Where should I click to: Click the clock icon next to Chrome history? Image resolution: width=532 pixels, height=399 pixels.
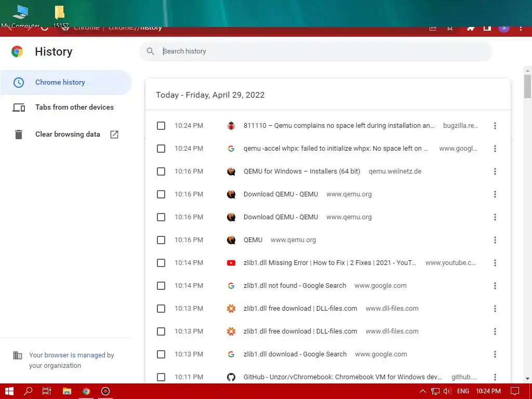[x=19, y=83]
